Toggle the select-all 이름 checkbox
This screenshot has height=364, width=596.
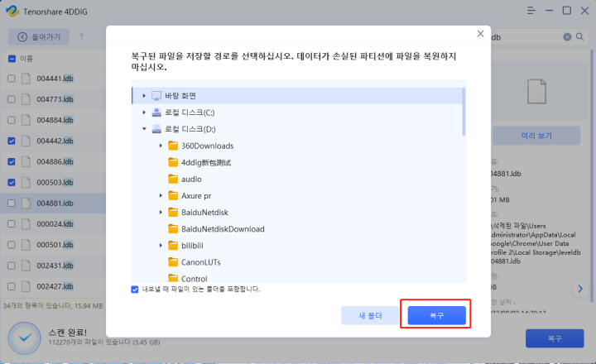pyautogui.click(x=12, y=59)
